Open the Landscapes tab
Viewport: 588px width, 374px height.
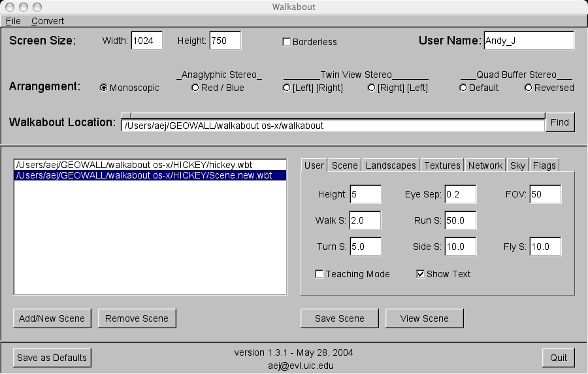[x=391, y=165]
